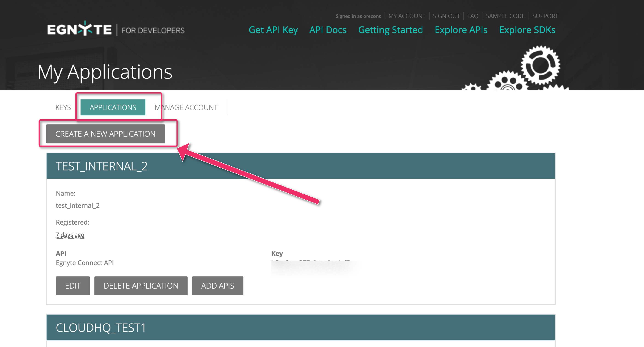The width and height of the screenshot is (644, 347).
Task: Go to API Docs
Action: pyautogui.click(x=328, y=30)
